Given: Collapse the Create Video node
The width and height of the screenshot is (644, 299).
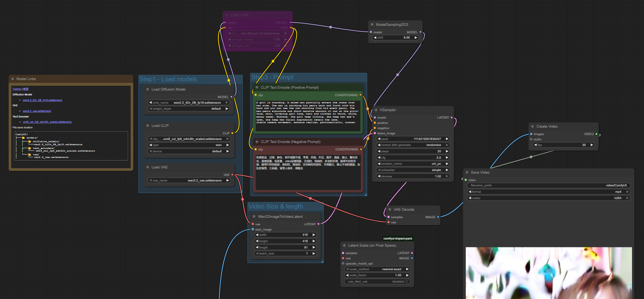Looking at the screenshot, I should pos(532,126).
